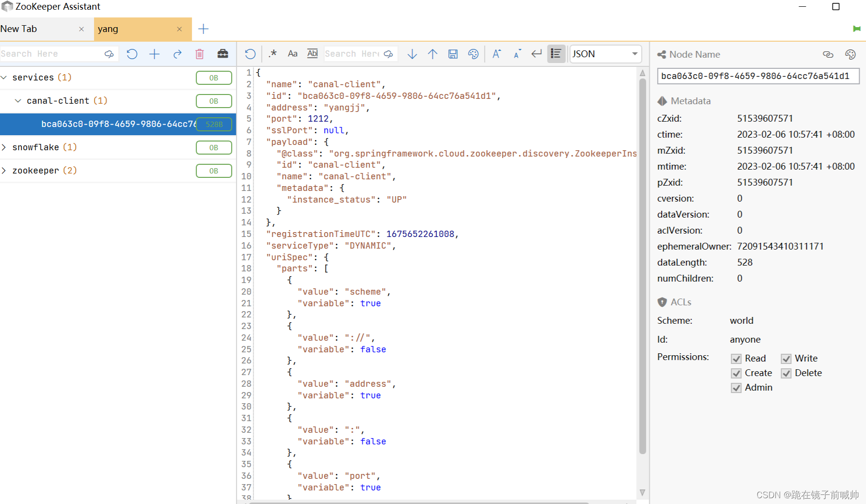Click the ACLs section header
The height and width of the screenshot is (504, 866).
tap(675, 302)
